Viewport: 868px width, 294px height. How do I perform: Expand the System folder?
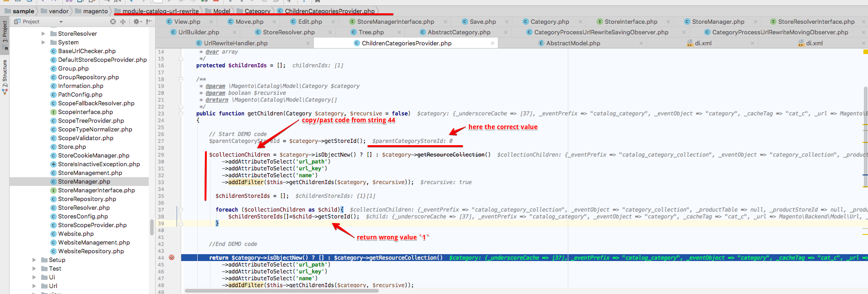(43, 42)
